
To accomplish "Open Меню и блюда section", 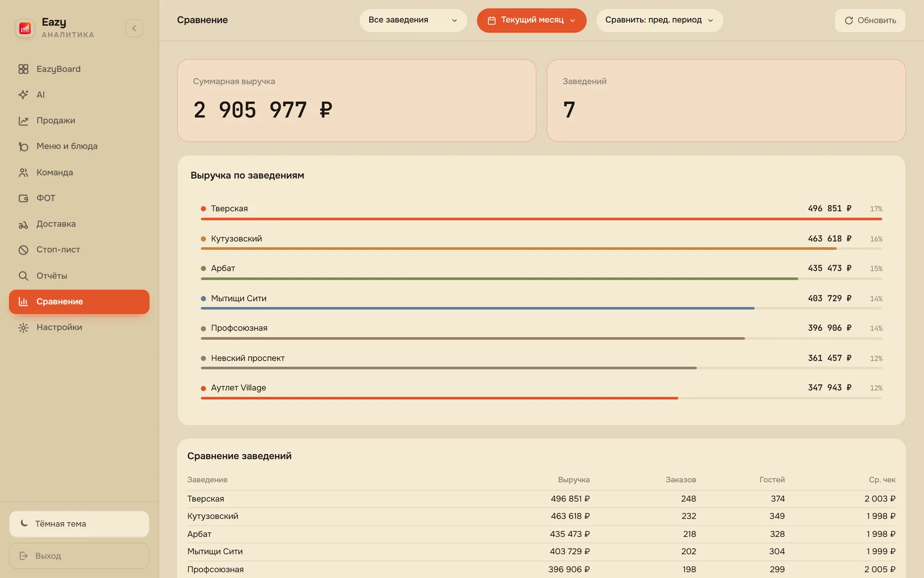I will [79, 146].
